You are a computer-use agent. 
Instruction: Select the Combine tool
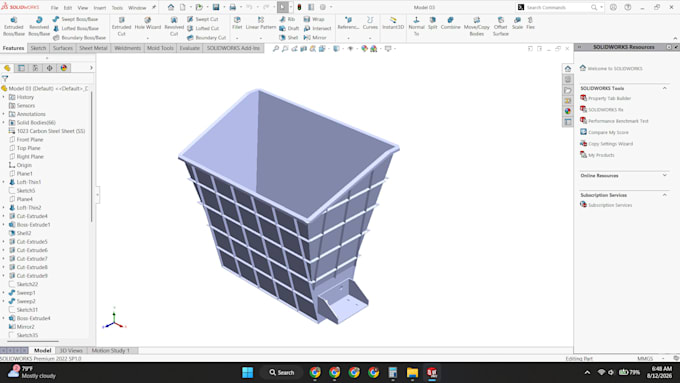451,23
